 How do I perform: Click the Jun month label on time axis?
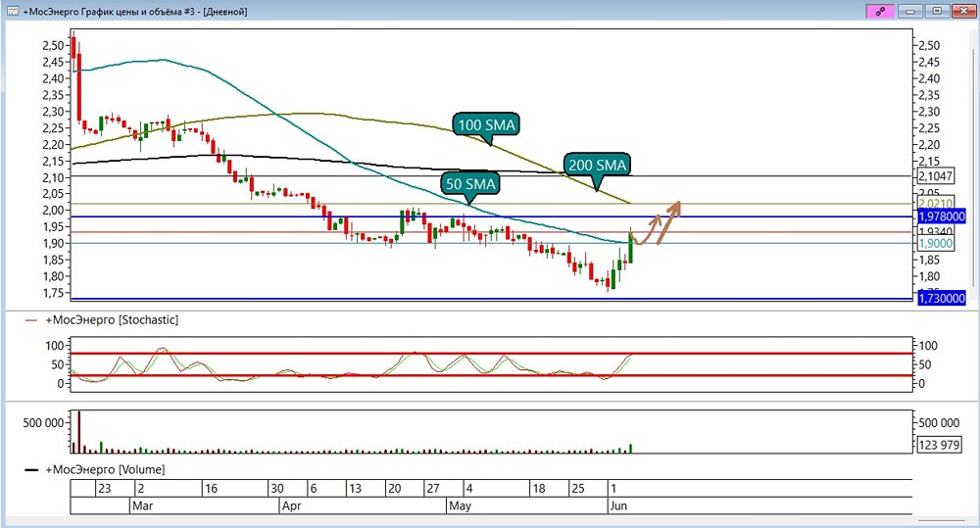pos(618,505)
